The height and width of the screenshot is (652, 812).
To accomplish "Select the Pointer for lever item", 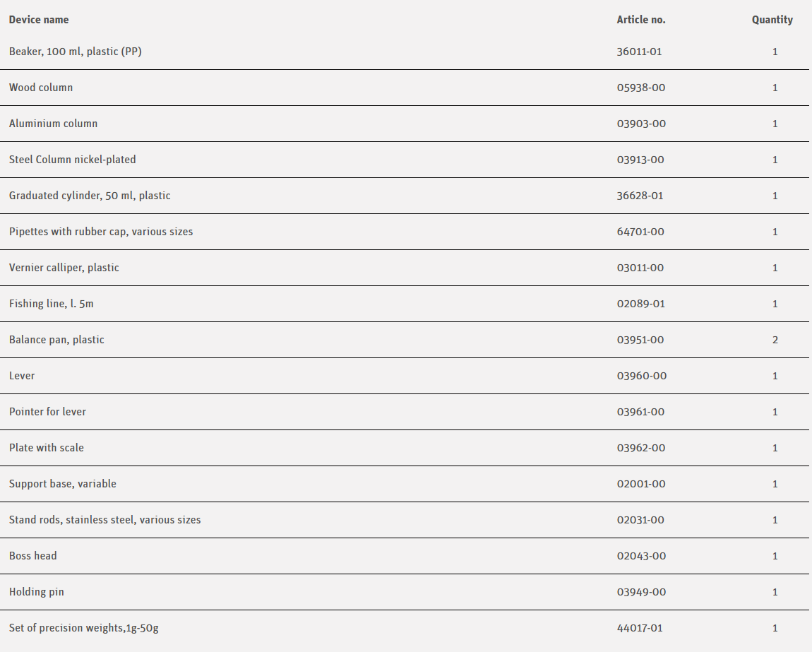I will coord(47,412).
